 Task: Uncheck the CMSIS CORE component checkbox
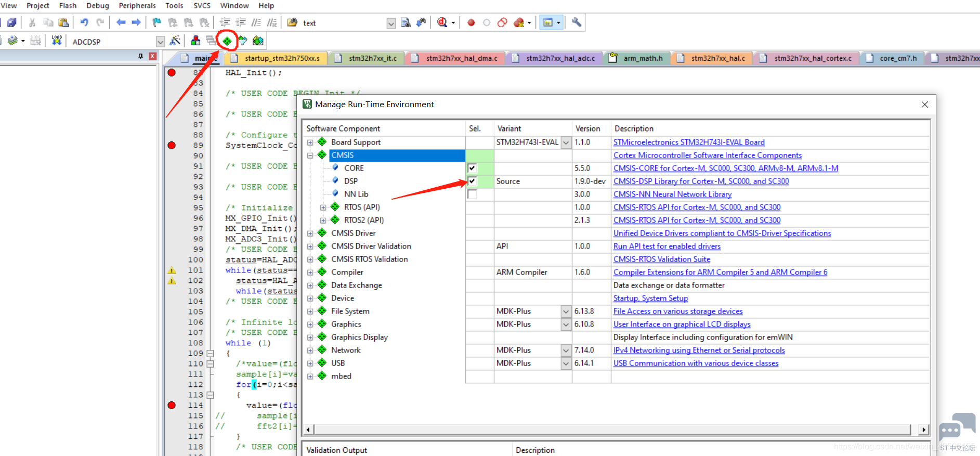(472, 168)
